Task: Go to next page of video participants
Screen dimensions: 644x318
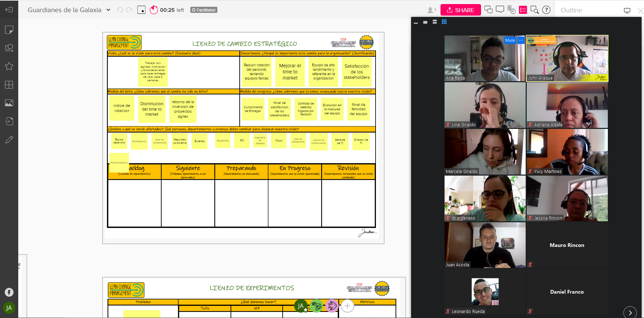Action: (630, 313)
